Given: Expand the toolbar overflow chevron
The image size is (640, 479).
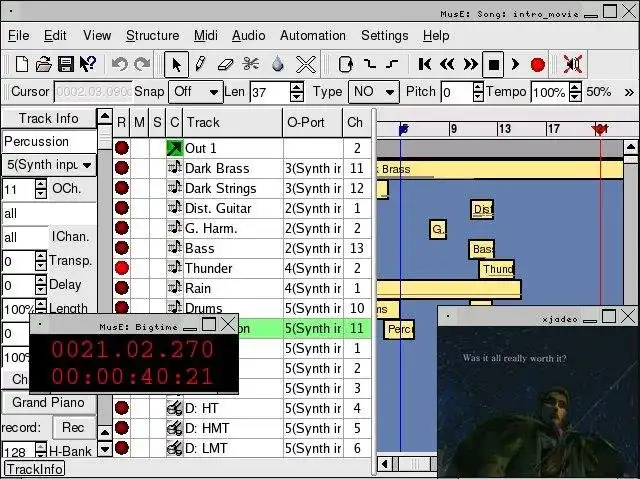Looking at the screenshot, I should 629,92.
